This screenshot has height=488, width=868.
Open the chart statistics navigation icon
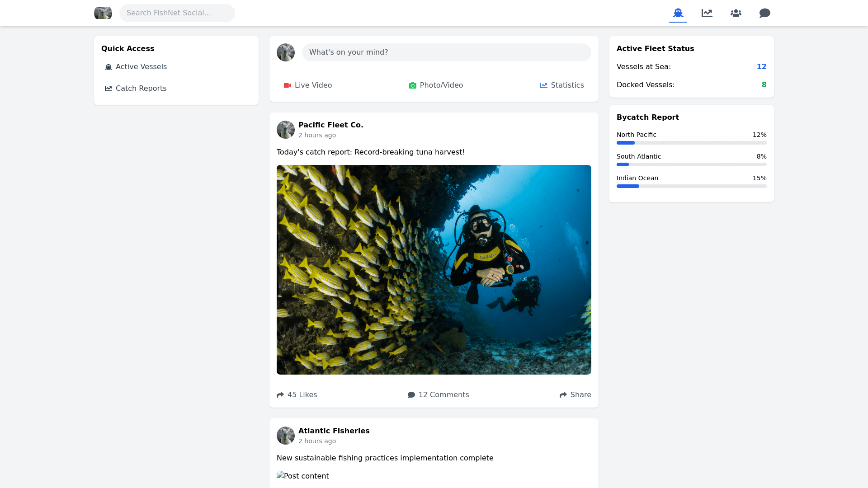click(707, 13)
